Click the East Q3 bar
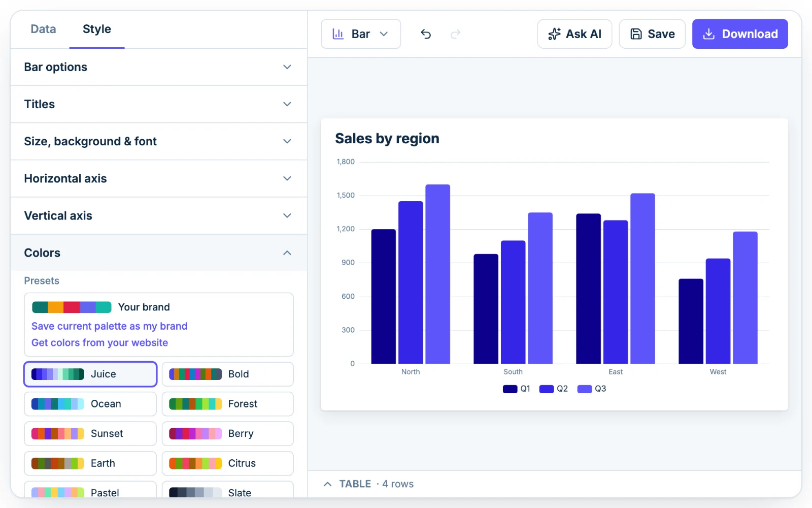The image size is (812, 508). (642, 279)
